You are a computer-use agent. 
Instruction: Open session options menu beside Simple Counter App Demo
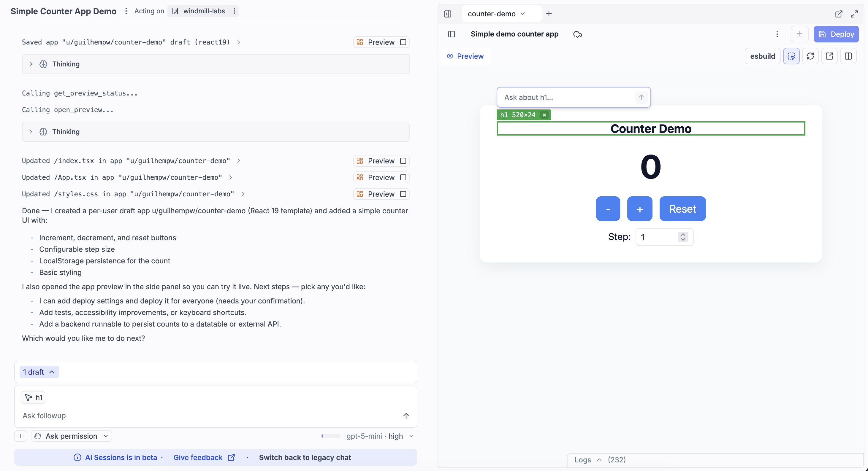click(x=126, y=11)
